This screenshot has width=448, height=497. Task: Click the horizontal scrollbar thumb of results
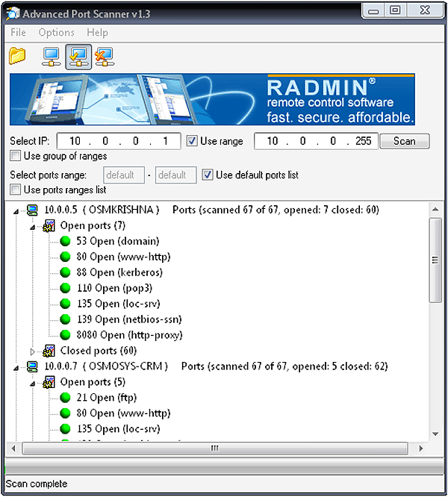pos(214,448)
